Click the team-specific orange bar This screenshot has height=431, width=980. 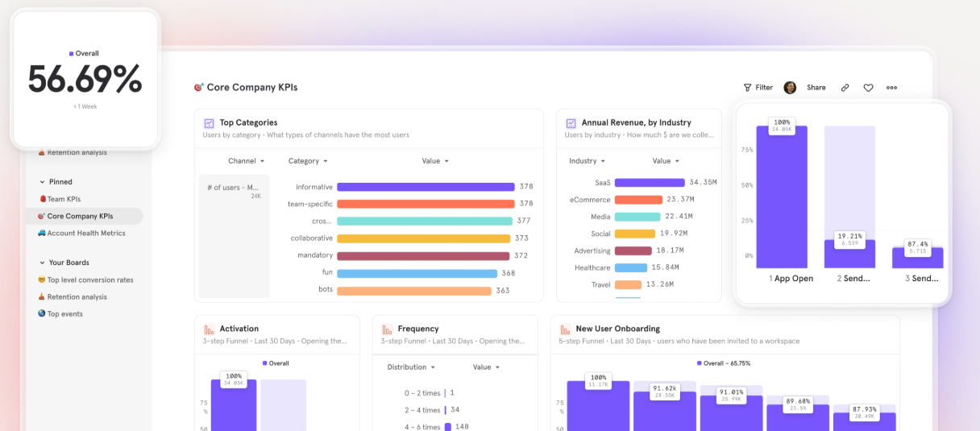(x=426, y=204)
